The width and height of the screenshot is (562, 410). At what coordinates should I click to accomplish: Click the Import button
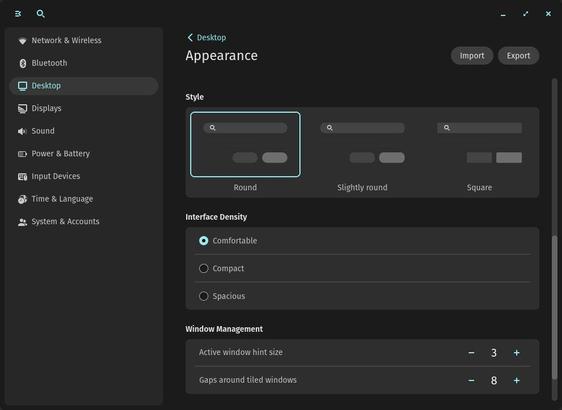472,56
